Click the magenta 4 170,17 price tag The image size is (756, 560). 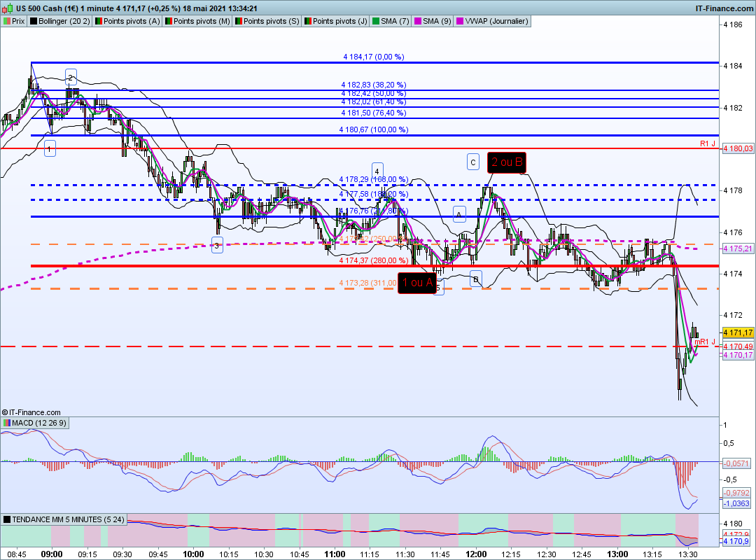tap(738, 355)
